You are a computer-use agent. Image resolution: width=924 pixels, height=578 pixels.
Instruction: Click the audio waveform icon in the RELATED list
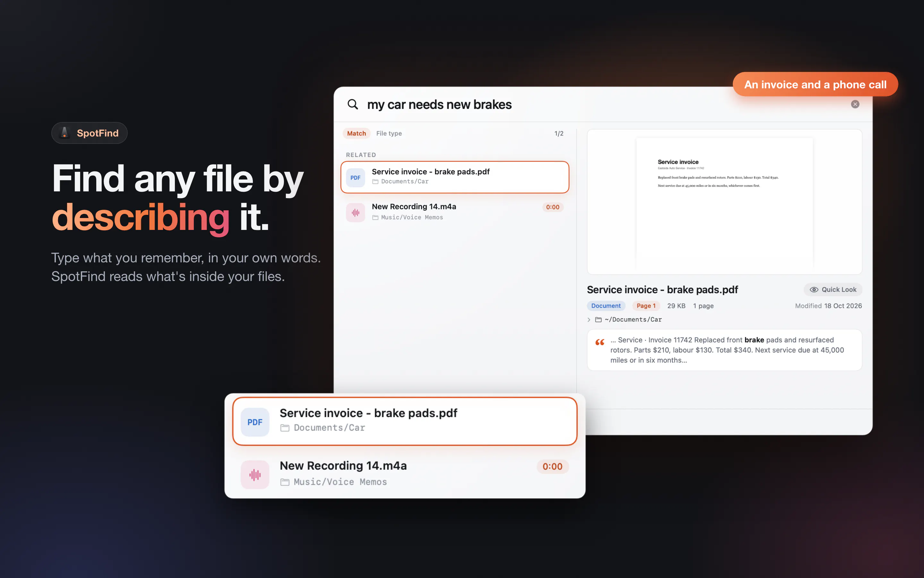click(355, 213)
